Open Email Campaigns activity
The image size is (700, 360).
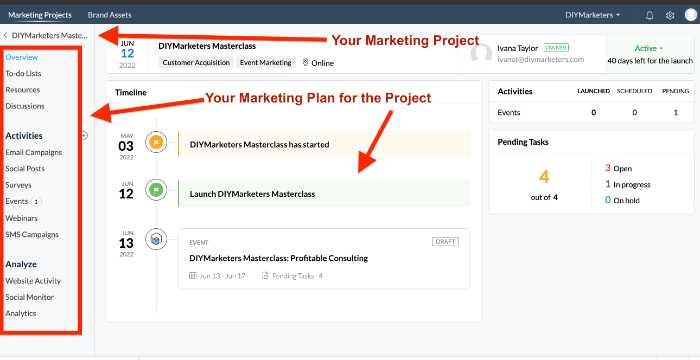point(34,152)
